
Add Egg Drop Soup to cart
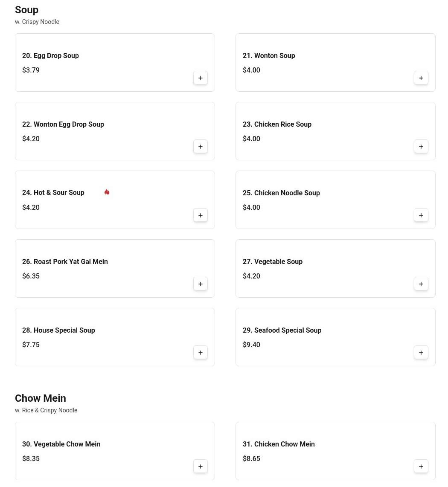click(201, 78)
